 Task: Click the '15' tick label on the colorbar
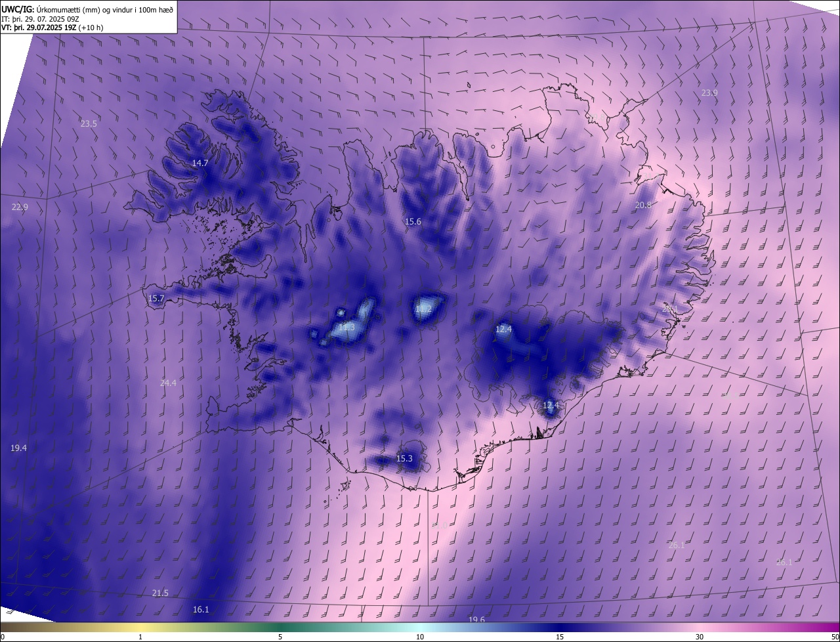[x=560, y=637]
